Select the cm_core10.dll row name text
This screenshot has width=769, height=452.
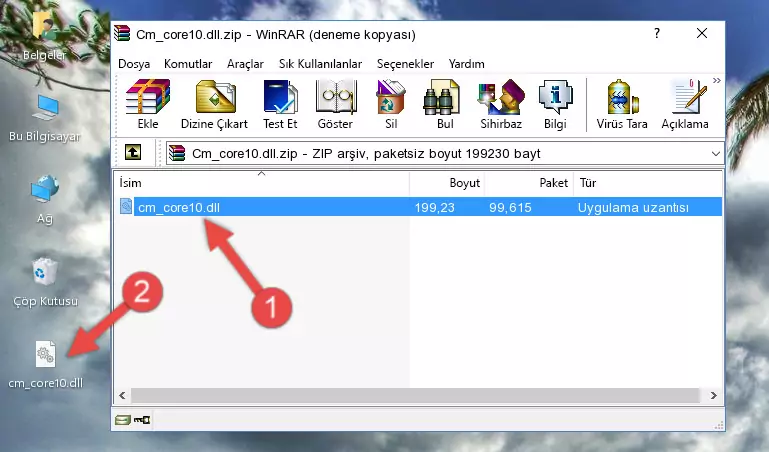[179, 207]
